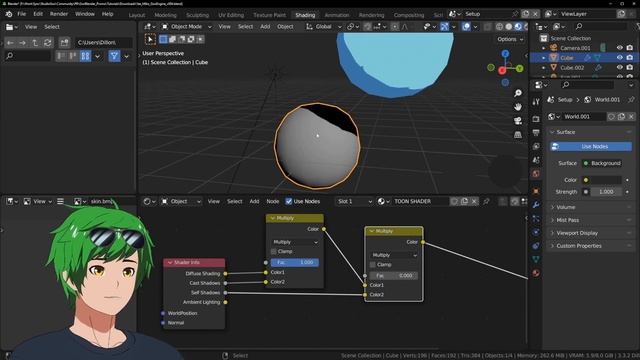Open the Help menu

click(x=107, y=14)
